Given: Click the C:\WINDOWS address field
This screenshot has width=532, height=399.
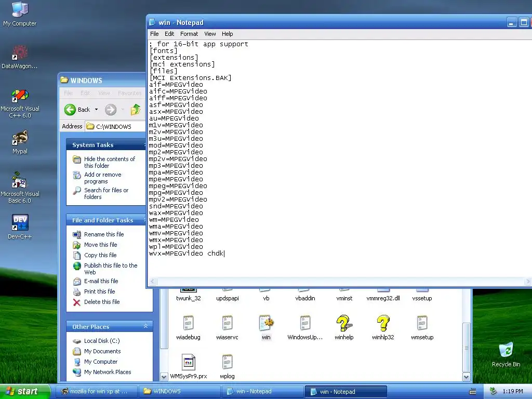Looking at the screenshot, I should (115, 127).
